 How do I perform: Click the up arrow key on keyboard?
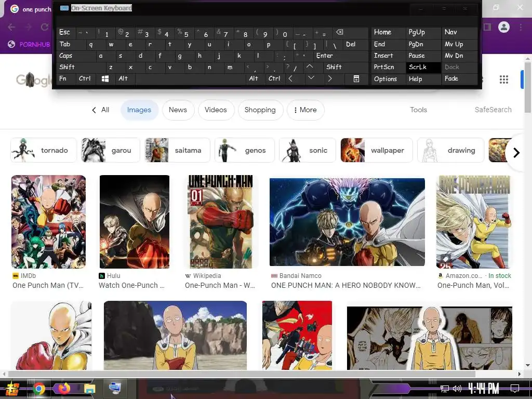coord(310,67)
